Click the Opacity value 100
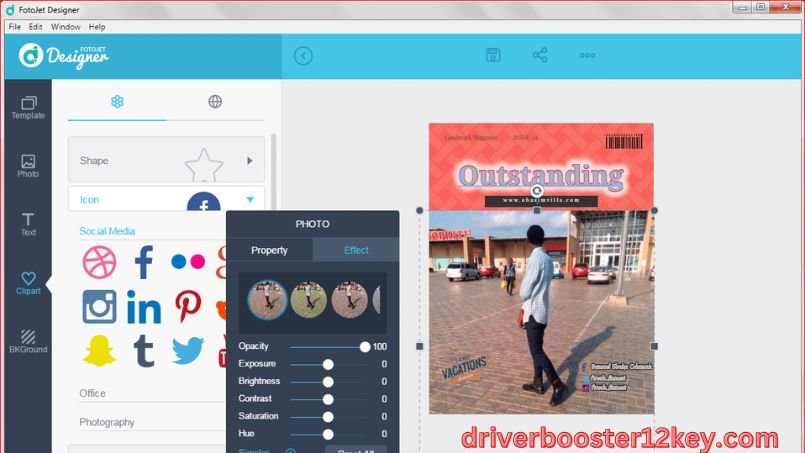Viewport: 805px width, 453px height. point(380,347)
